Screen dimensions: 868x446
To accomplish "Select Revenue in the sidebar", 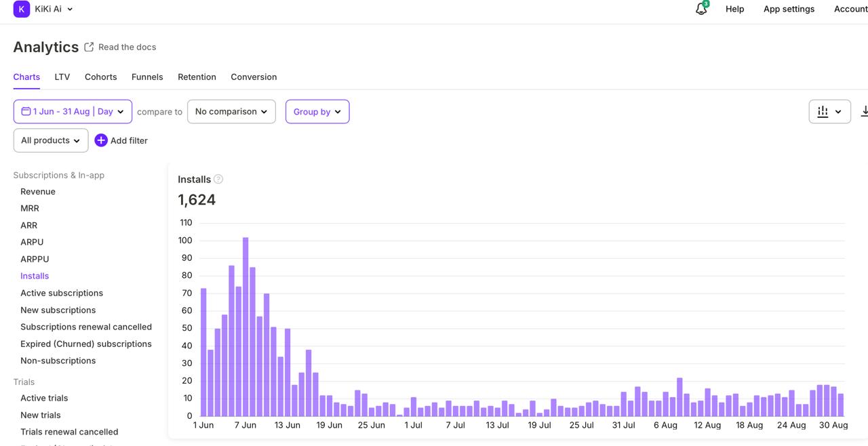I will [38, 191].
